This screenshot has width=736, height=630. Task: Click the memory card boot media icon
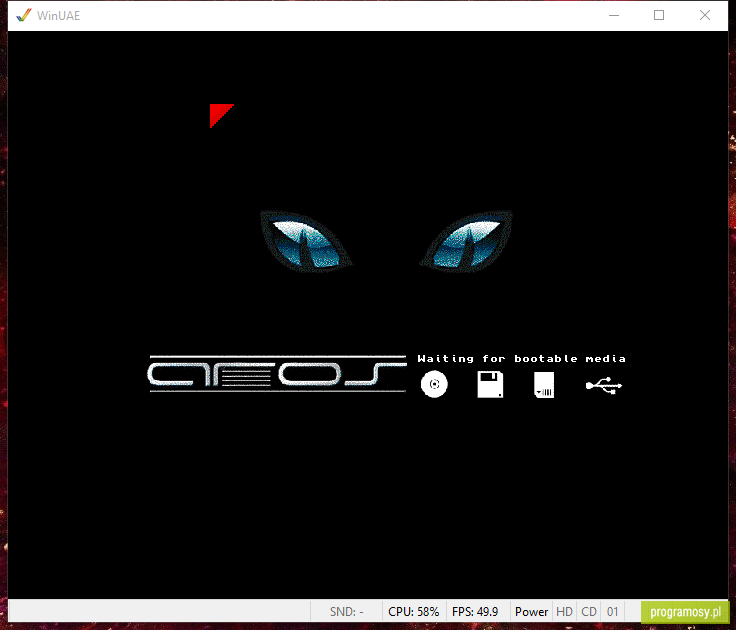(544, 385)
